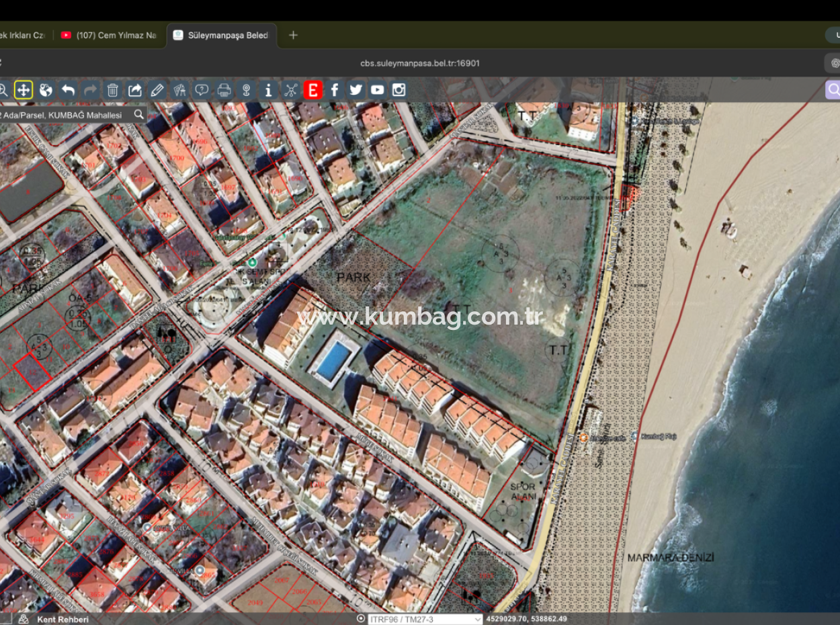Click the redo arrow on the toolbar

point(89,89)
